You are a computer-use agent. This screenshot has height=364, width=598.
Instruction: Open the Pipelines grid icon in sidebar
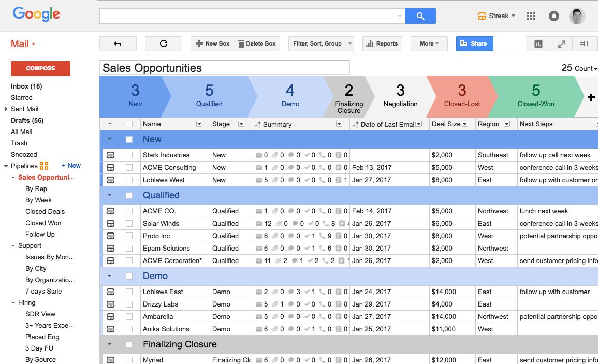pos(44,166)
